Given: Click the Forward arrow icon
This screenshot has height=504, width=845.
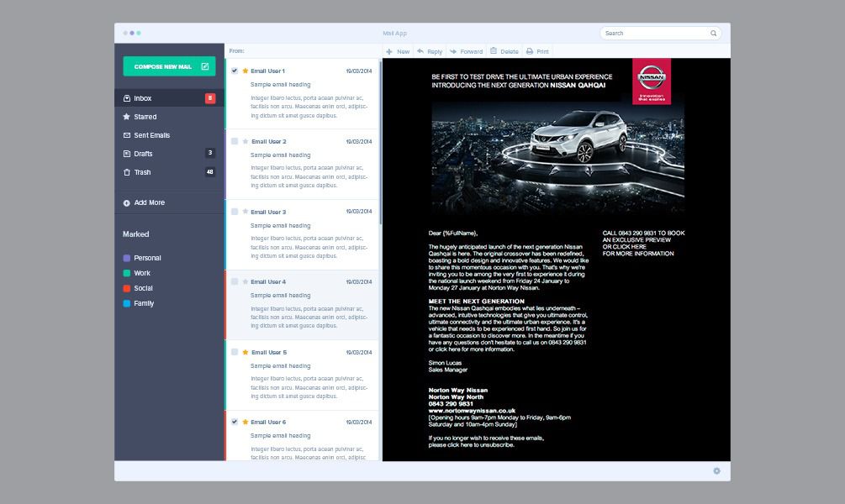Looking at the screenshot, I should click(453, 51).
